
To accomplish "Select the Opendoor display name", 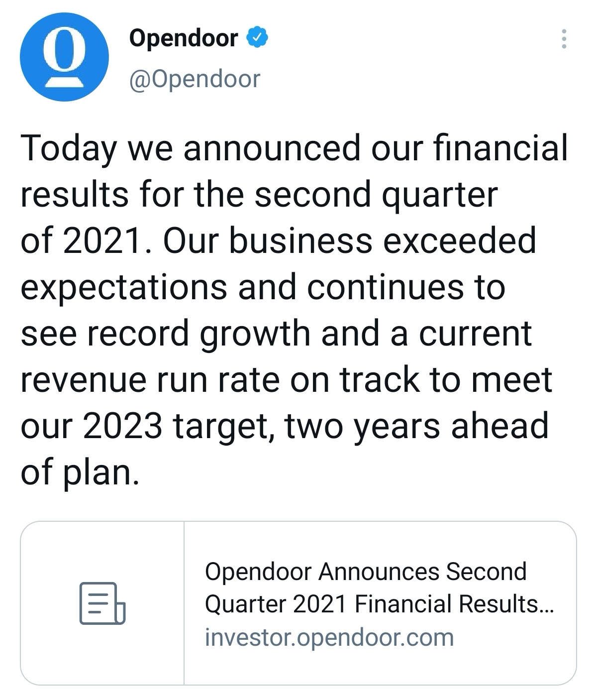I will (184, 38).
